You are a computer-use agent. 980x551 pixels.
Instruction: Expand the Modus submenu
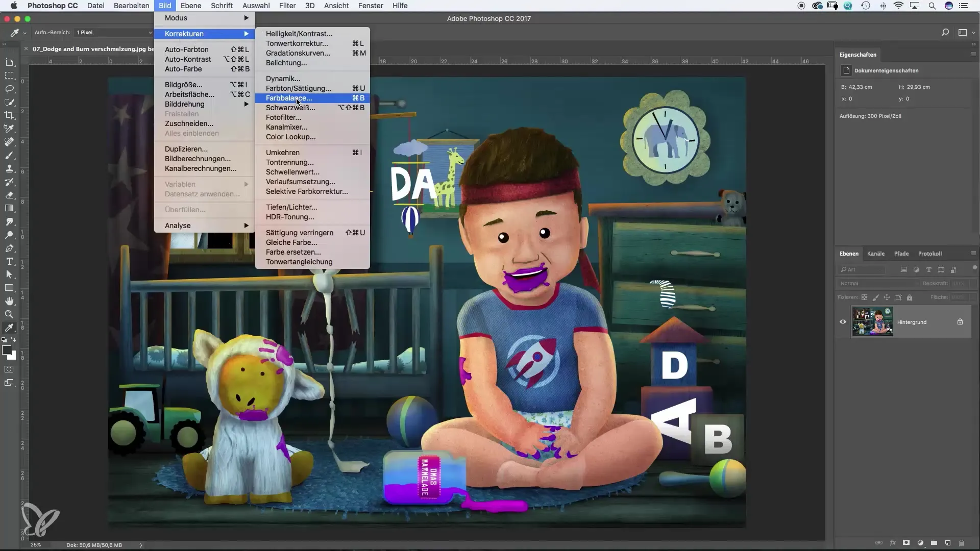[204, 18]
